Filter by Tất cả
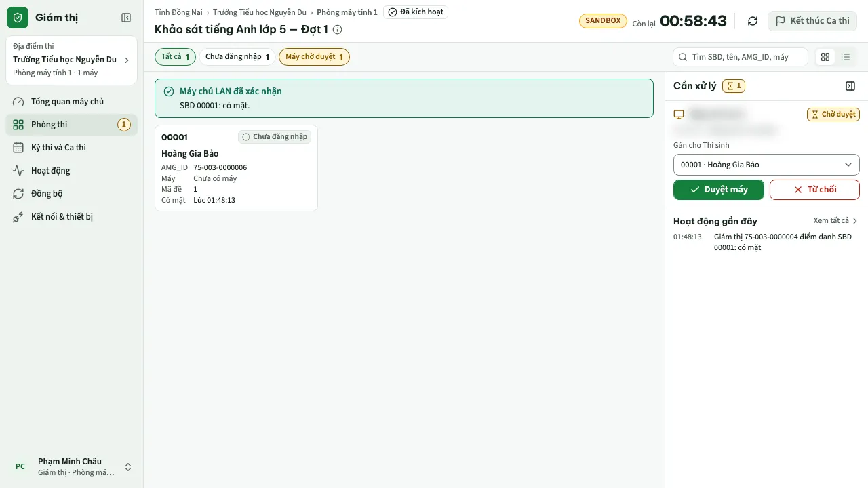The image size is (868, 488). tap(176, 57)
